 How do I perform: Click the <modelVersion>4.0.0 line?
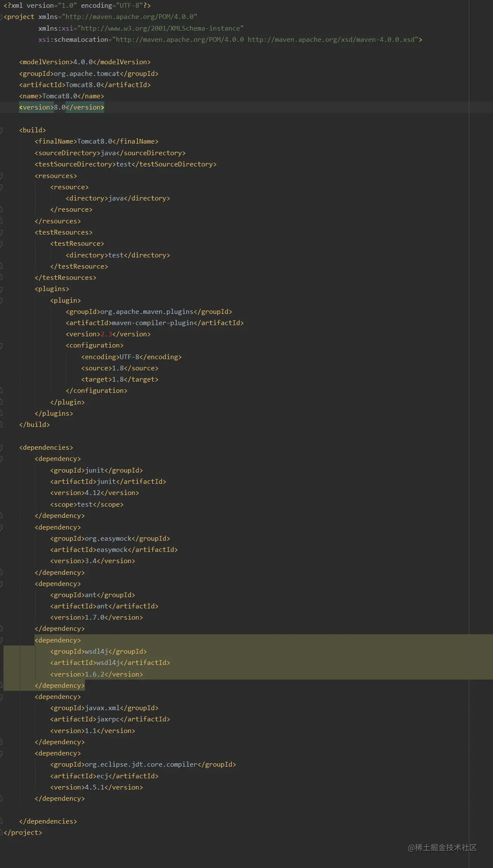(85, 62)
